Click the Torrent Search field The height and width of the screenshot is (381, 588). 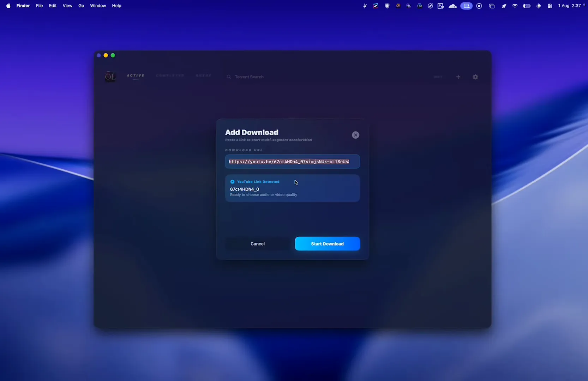point(249,77)
